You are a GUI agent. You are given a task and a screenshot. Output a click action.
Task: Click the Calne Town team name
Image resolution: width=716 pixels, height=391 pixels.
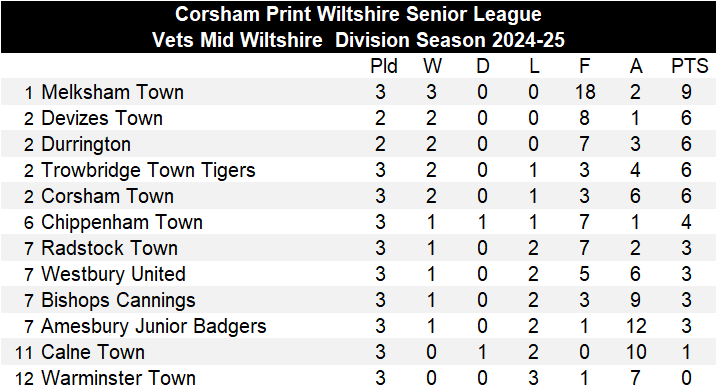pyautogui.click(x=93, y=353)
